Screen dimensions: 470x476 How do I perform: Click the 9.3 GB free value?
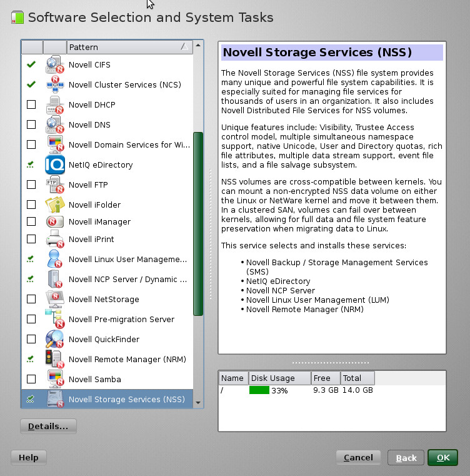(326, 390)
